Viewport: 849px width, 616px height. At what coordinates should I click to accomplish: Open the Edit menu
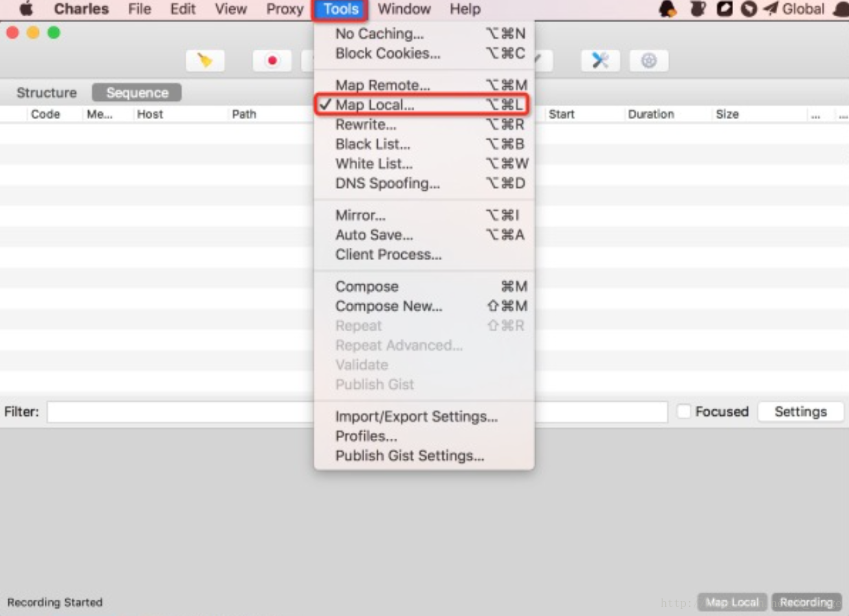(x=183, y=9)
